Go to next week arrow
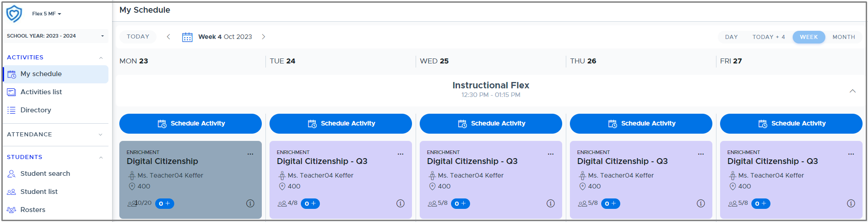Viewport: 868px width, 222px height. [263, 37]
